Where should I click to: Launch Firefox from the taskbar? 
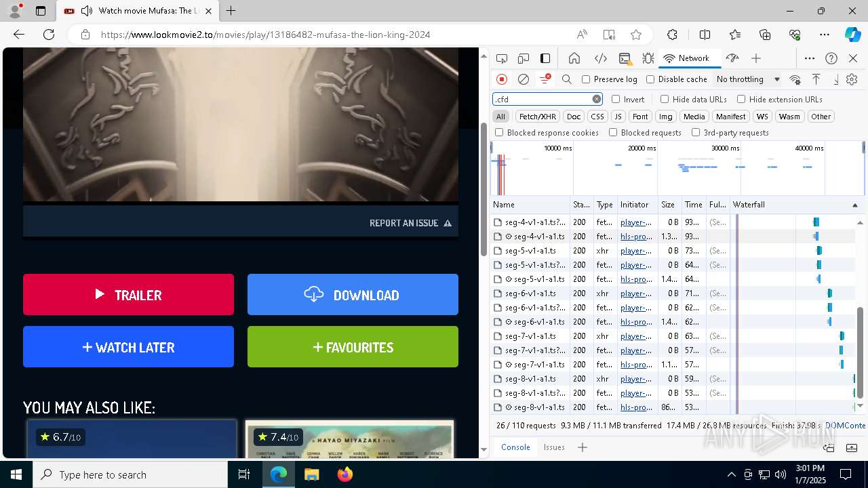(344, 474)
